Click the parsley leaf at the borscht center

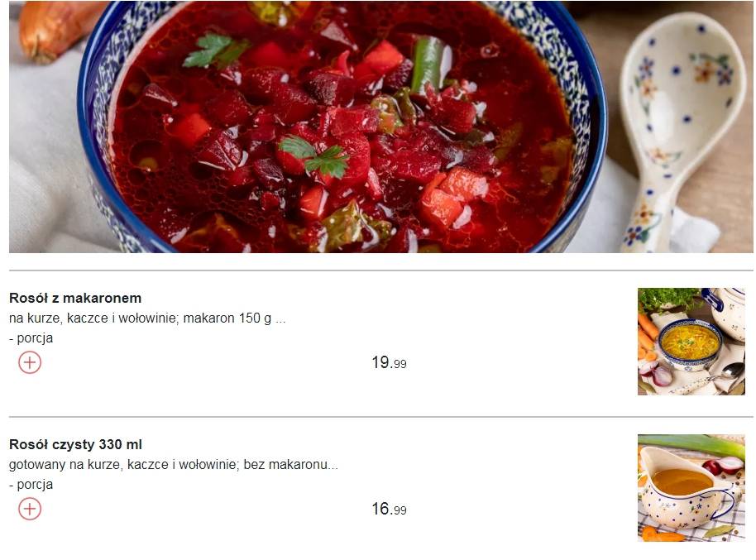tap(314, 156)
